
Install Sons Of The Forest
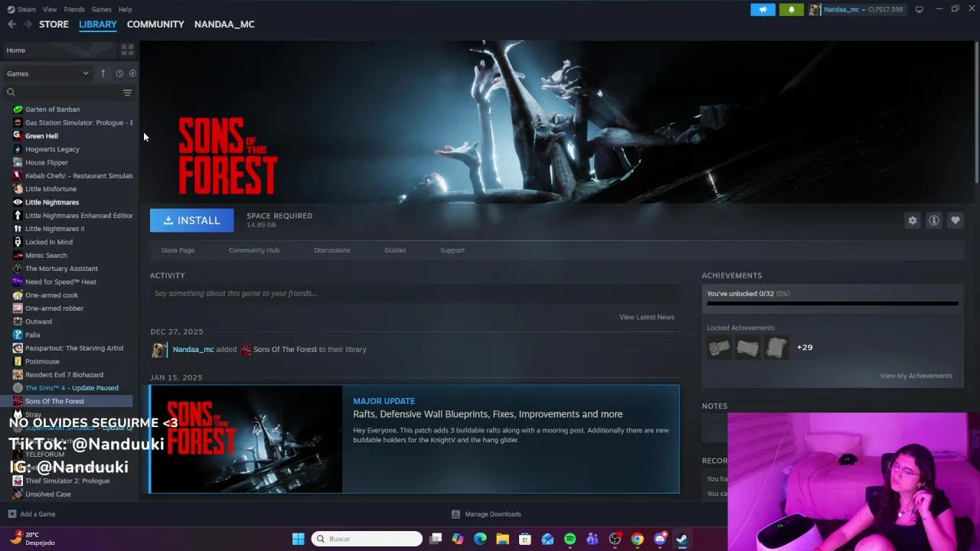pyautogui.click(x=191, y=220)
